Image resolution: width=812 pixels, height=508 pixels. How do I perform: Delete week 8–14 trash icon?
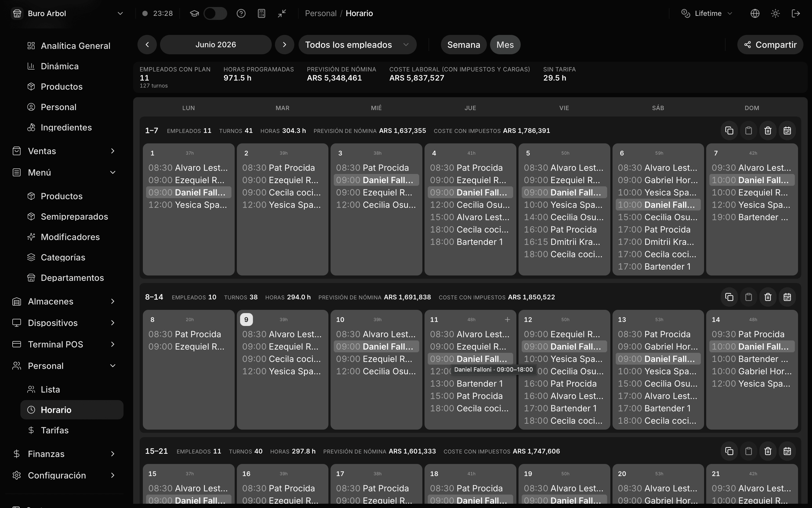coord(768,297)
